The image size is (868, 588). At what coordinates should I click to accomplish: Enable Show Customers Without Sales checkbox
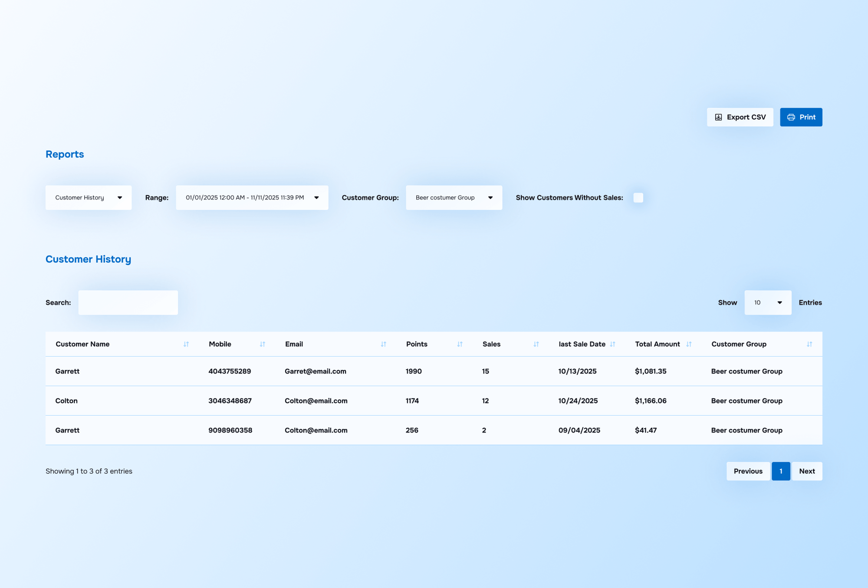[638, 197]
